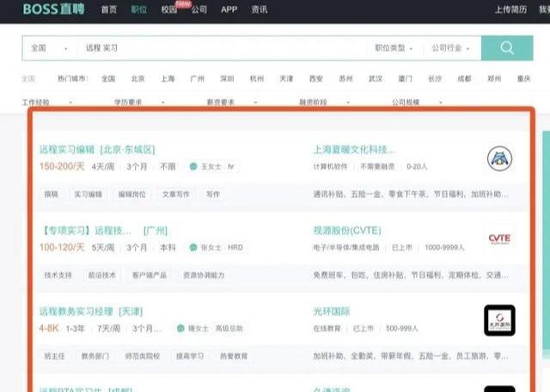
Task: Click 上传简历 link at top right
Action: tap(513, 9)
